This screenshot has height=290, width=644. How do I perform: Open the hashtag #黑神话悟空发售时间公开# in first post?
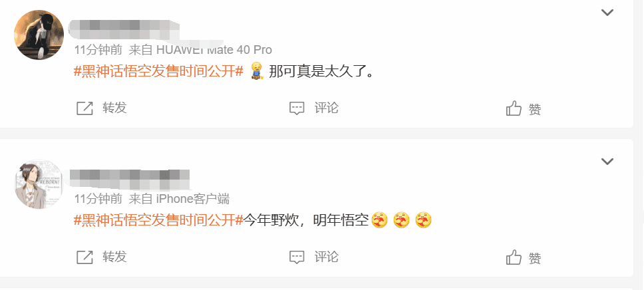158,72
